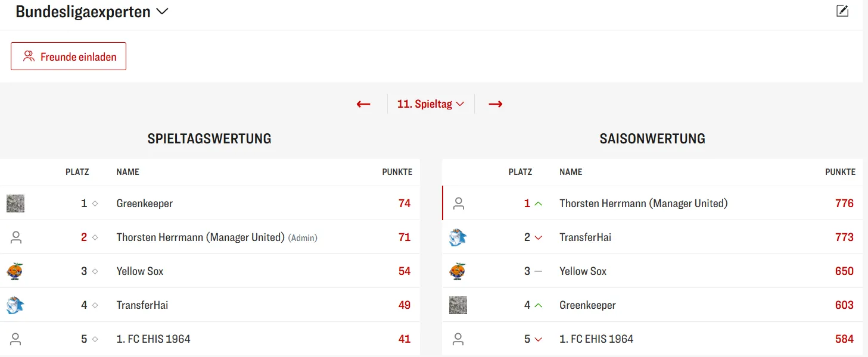Click 1. FC EHIS 1964 in Saisonwertung
This screenshot has width=868, height=357.
pyautogui.click(x=596, y=339)
